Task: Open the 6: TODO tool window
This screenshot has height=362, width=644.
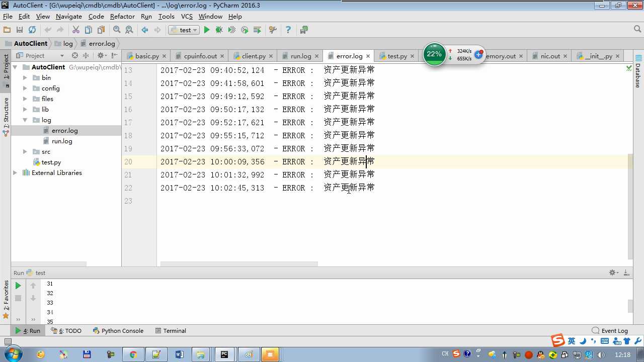Action: [65, 331]
